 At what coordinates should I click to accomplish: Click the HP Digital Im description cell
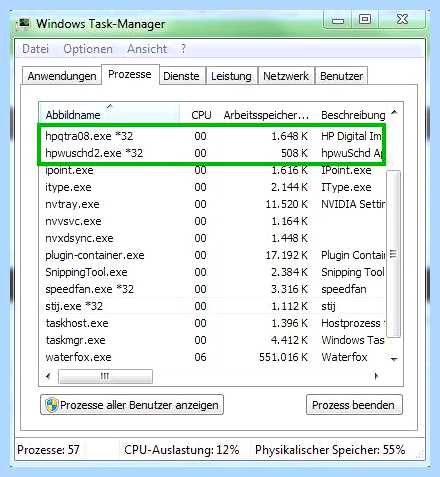coord(351,136)
